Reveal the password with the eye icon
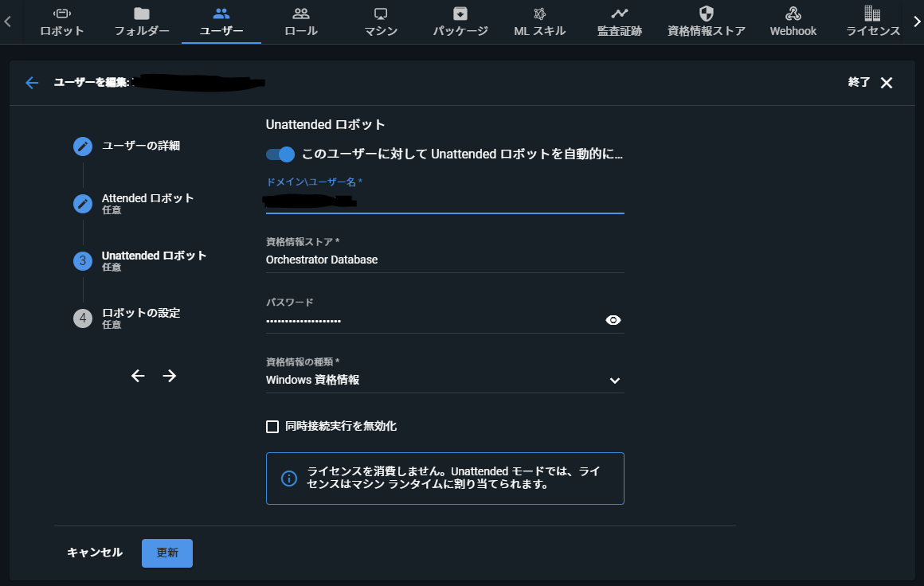 pos(613,319)
